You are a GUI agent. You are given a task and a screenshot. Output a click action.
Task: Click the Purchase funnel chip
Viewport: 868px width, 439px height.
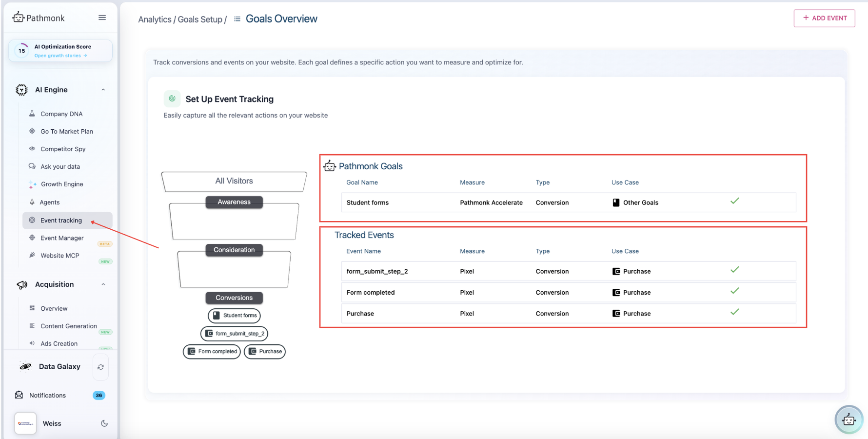[265, 351]
